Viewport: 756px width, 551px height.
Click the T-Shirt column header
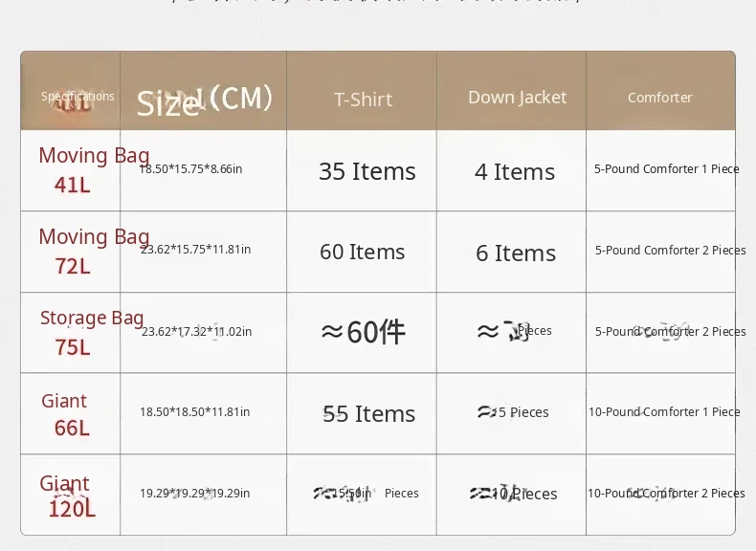(x=363, y=99)
